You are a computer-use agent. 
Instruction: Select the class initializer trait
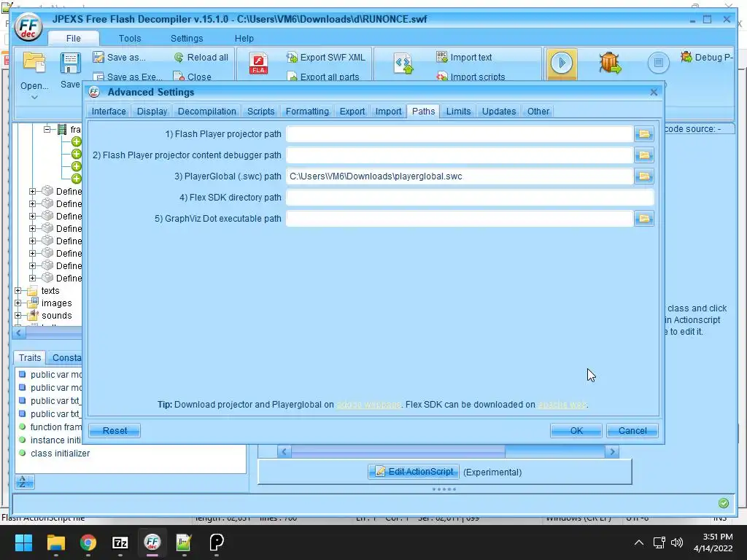pos(60,454)
